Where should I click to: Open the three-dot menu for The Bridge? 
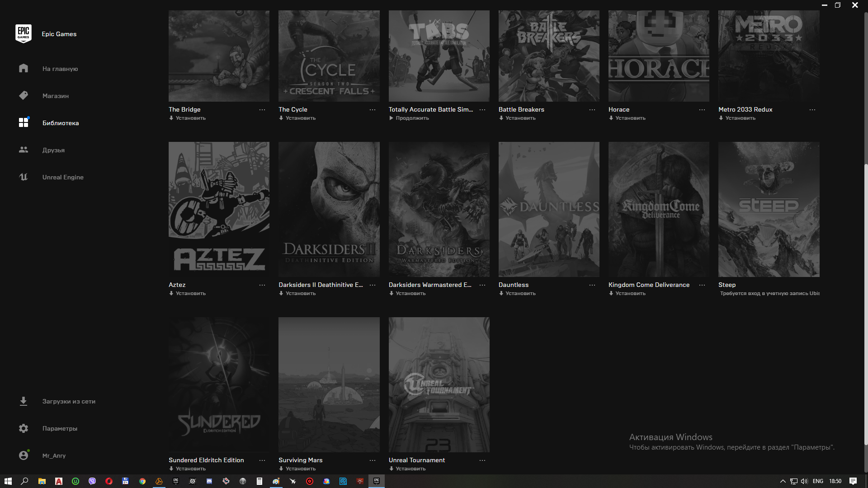[x=262, y=110]
